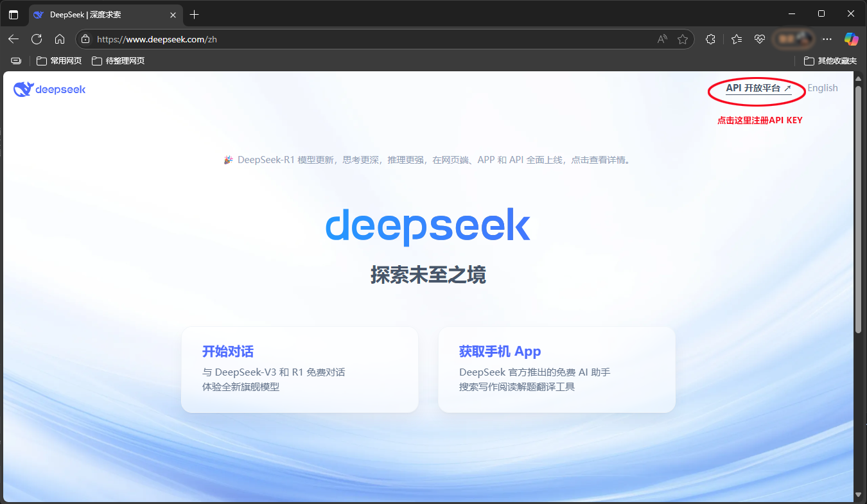Open the 开始对话 card

click(300, 369)
